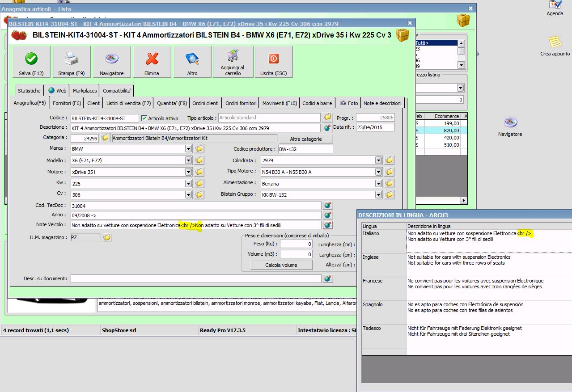Click the Uscita (ESC) exit button

[x=274, y=62]
